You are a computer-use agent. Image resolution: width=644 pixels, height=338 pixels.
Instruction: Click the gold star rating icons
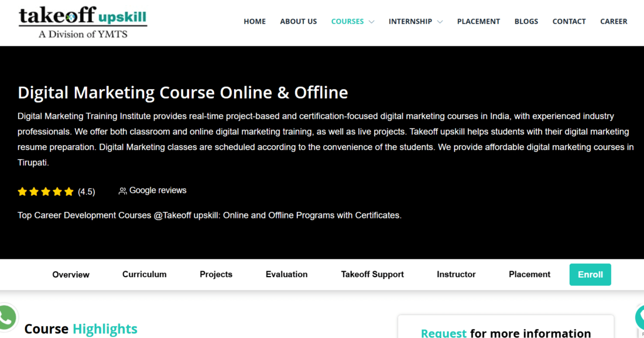46,192
